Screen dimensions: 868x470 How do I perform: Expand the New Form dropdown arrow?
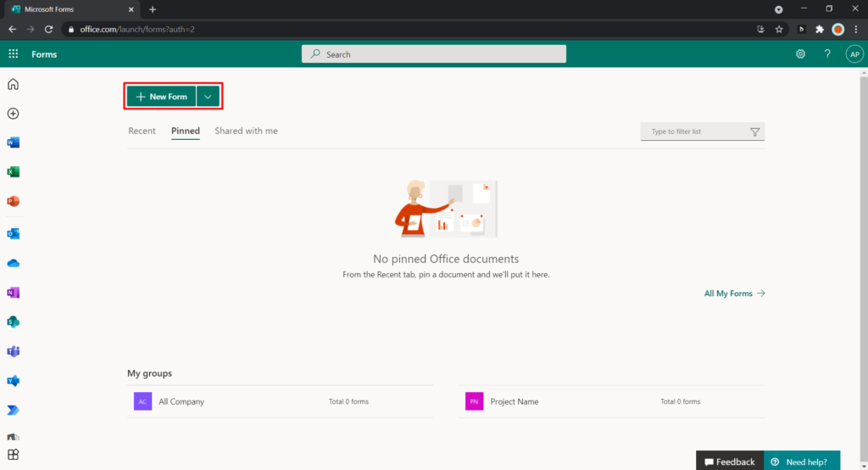point(208,97)
